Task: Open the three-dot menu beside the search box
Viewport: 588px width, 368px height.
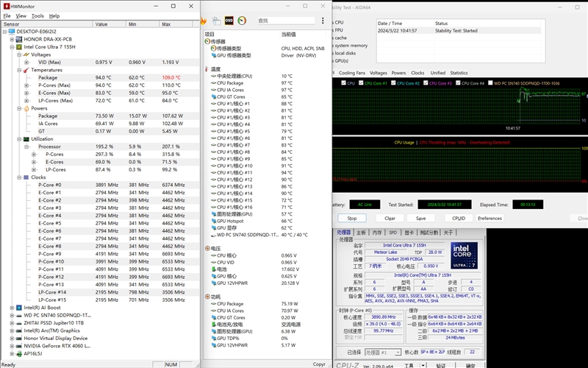Action: pos(323,21)
